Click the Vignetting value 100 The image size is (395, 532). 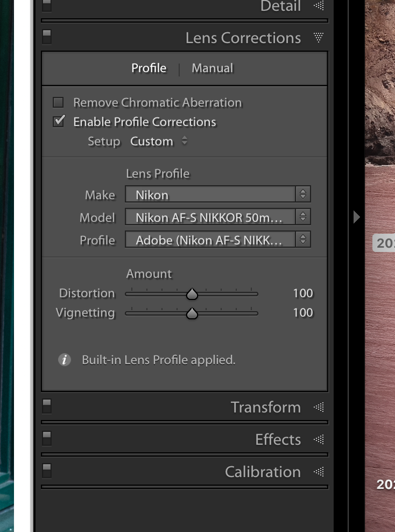click(303, 312)
